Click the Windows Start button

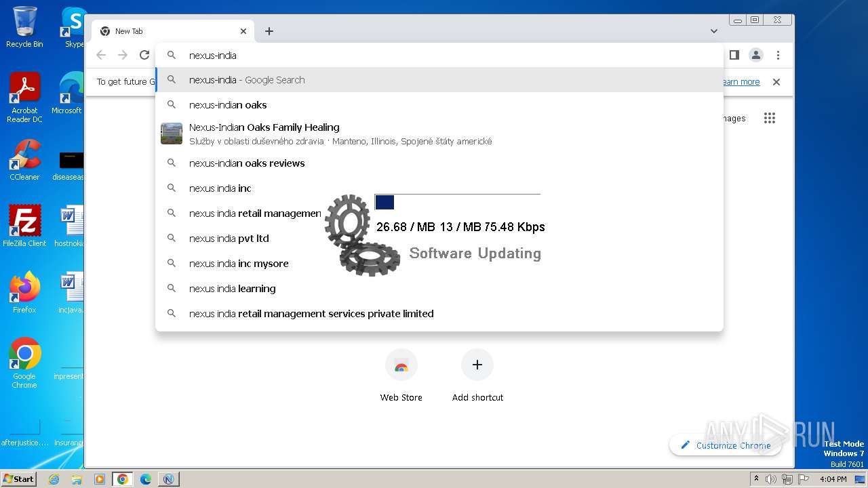(x=19, y=479)
